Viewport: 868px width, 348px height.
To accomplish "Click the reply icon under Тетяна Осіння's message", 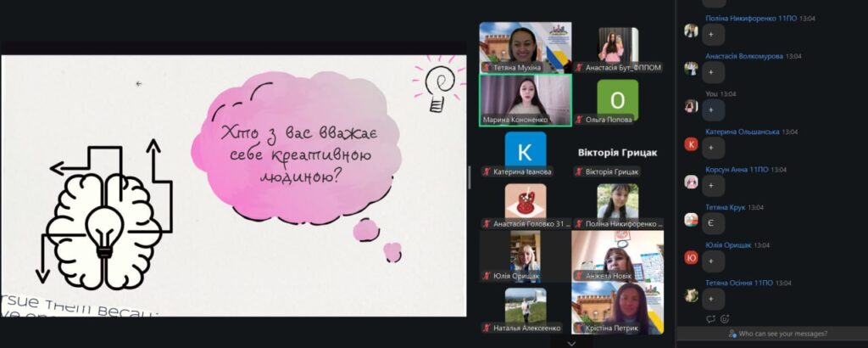I will click(x=710, y=319).
